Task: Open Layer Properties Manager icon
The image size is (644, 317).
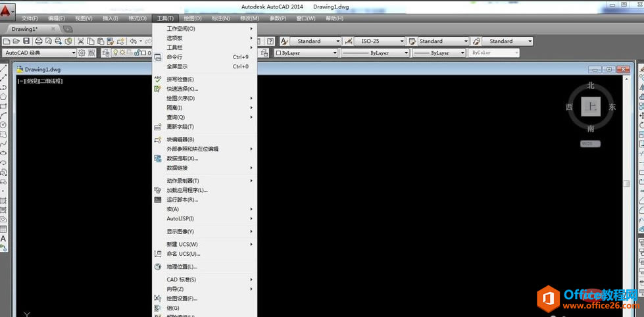Action: 106,53
